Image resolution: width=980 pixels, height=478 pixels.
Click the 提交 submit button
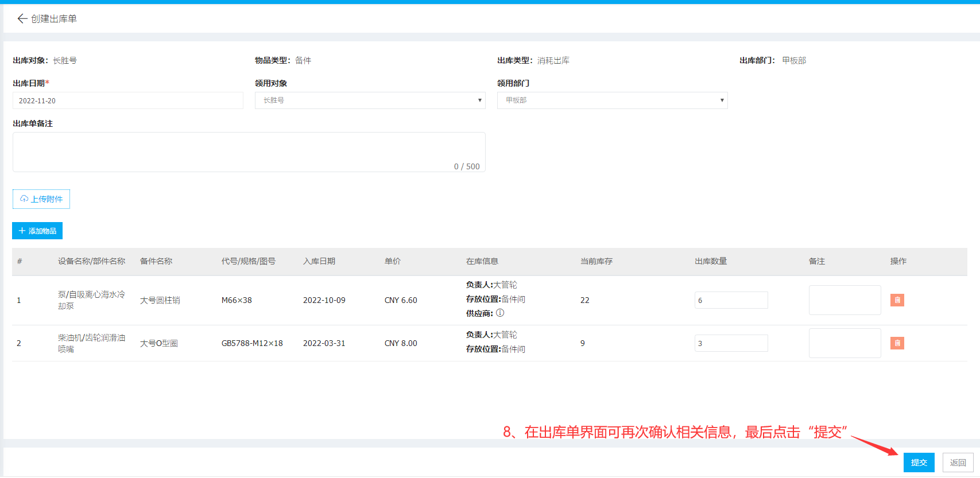click(x=919, y=463)
